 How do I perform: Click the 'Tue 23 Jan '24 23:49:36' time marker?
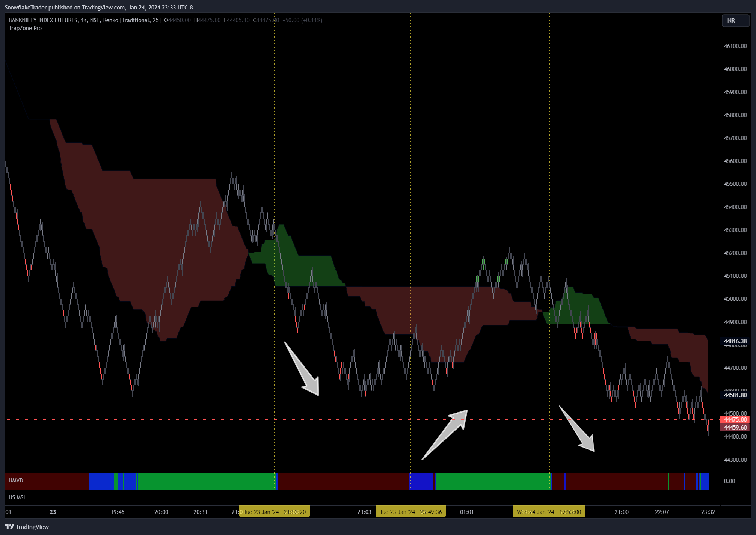410,512
